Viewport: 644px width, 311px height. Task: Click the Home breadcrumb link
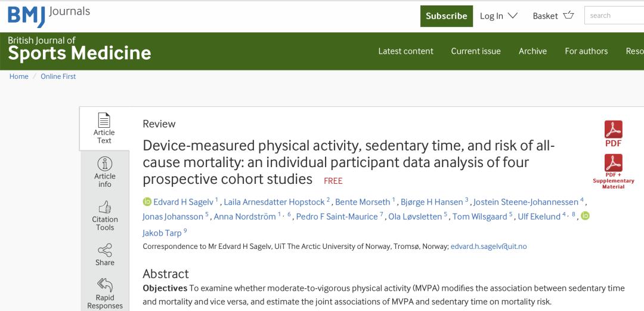19,76
